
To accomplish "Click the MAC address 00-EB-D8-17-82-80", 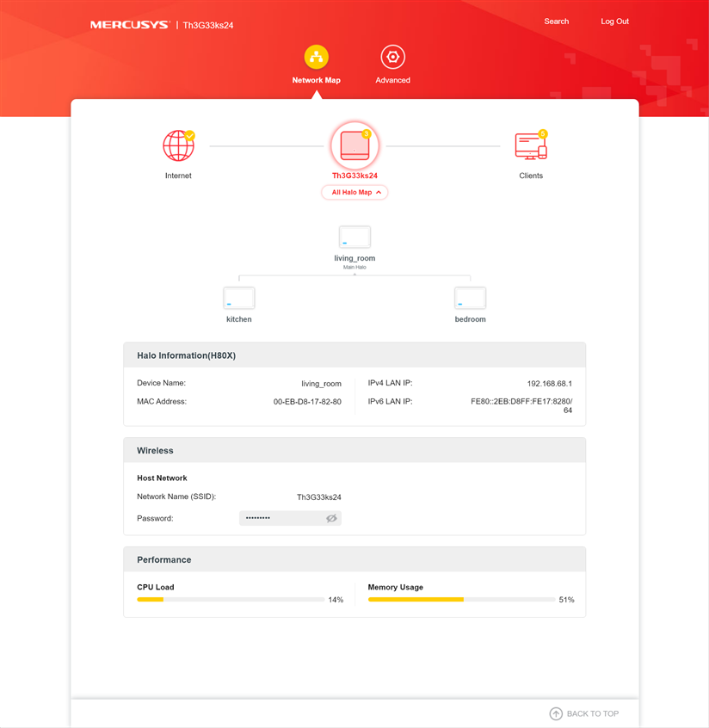I will pos(307,402).
